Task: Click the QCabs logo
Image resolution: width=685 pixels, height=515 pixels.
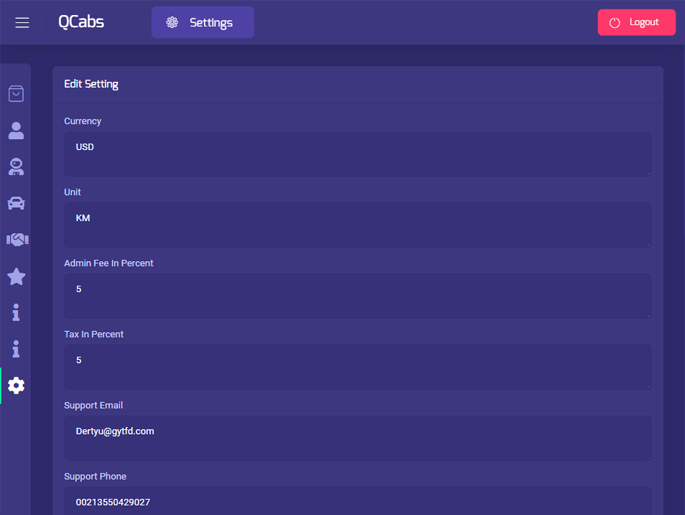Action: click(81, 22)
